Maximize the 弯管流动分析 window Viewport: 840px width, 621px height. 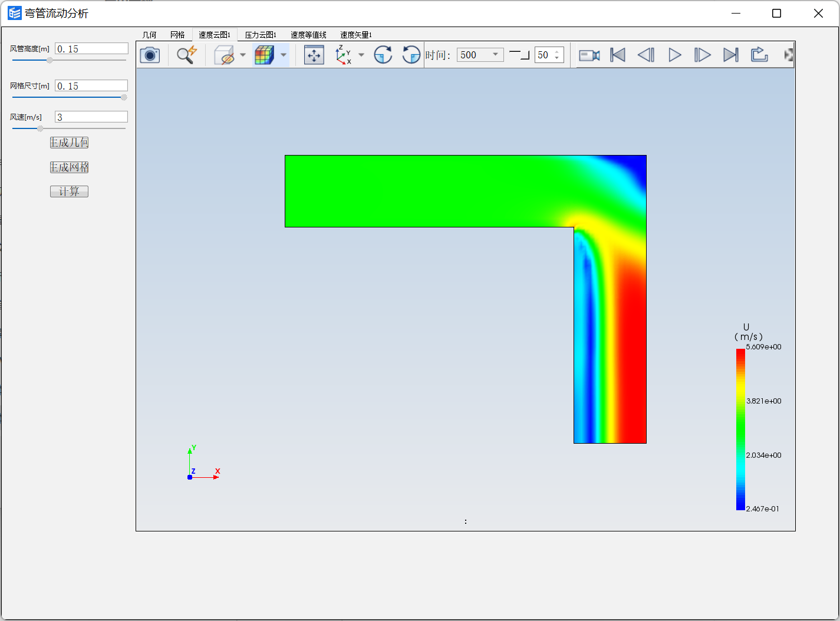click(777, 14)
